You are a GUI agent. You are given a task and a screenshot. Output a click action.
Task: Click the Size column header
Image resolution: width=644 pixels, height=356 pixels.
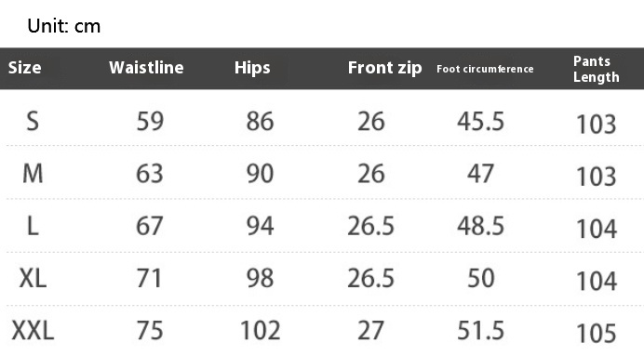click(24, 68)
